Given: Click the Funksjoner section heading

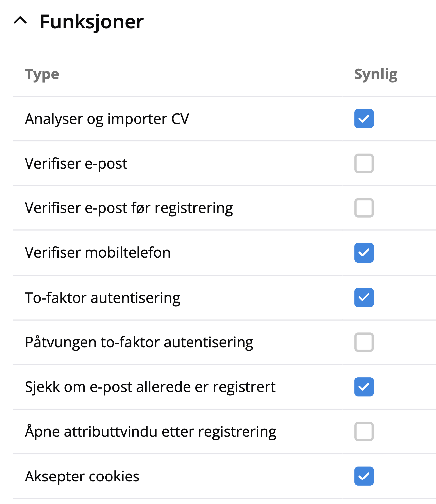Looking at the screenshot, I should click(91, 22).
